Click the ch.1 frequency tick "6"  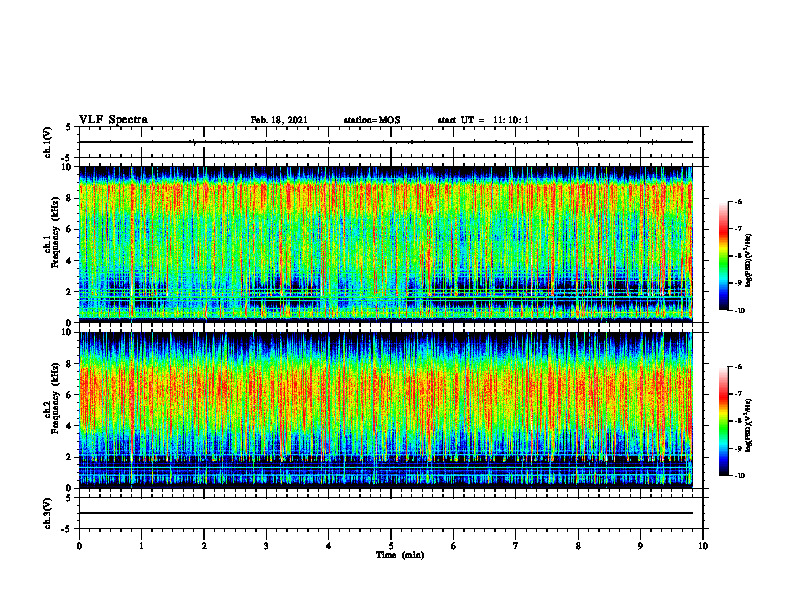point(70,229)
